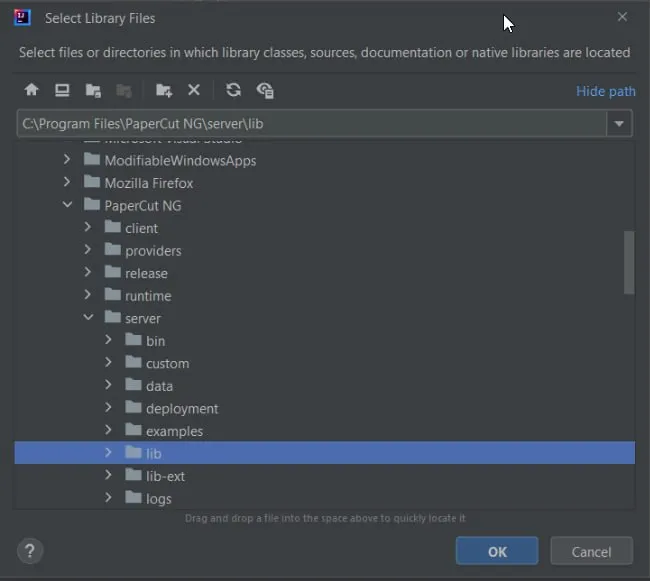Expand the custom folder chevron
Viewport: 650px width, 581px height.
click(108, 362)
